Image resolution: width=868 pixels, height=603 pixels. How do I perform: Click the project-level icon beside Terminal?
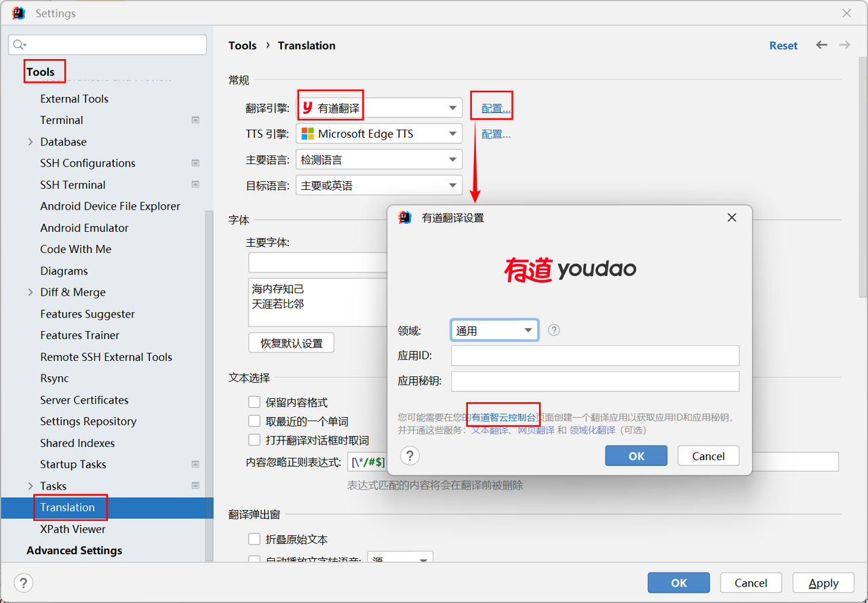[195, 120]
